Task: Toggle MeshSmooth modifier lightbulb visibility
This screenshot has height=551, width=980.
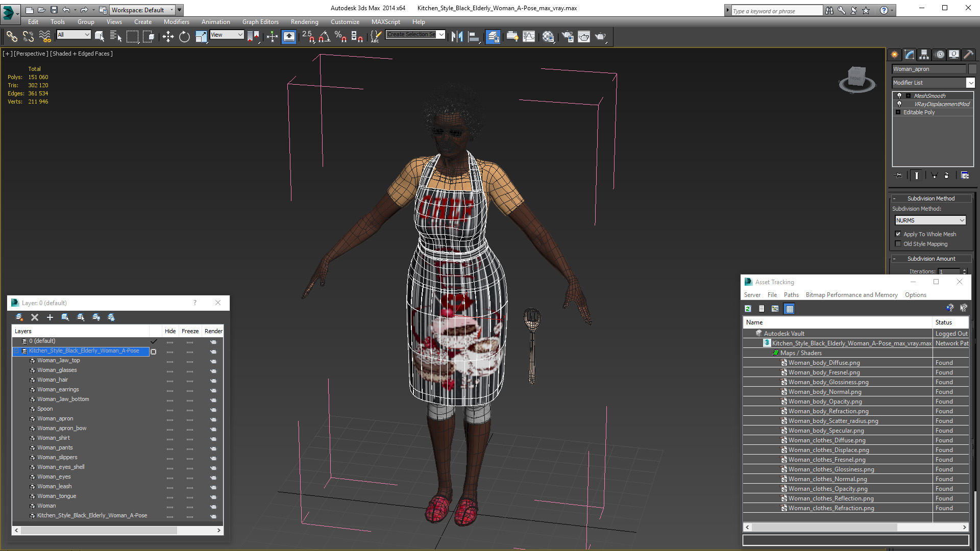Action: click(x=899, y=95)
